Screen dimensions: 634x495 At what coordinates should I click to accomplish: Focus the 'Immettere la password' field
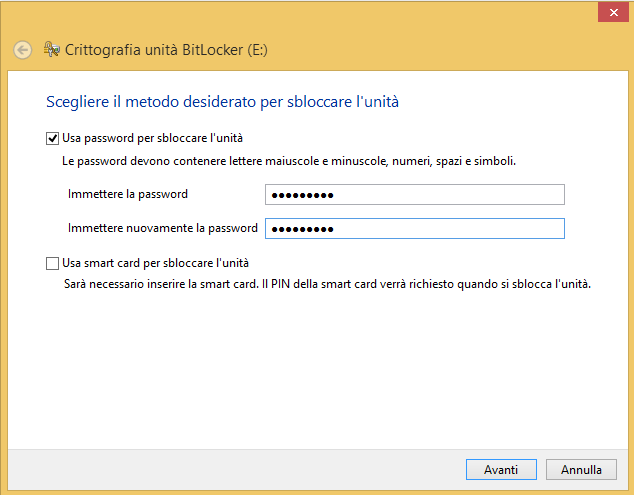(414, 195)
